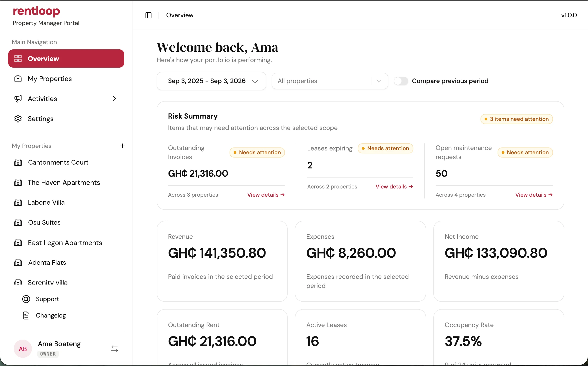This screenshot has height=366, width=588.
Task: Click the Overview grid icon
Action: pos(18,58)
